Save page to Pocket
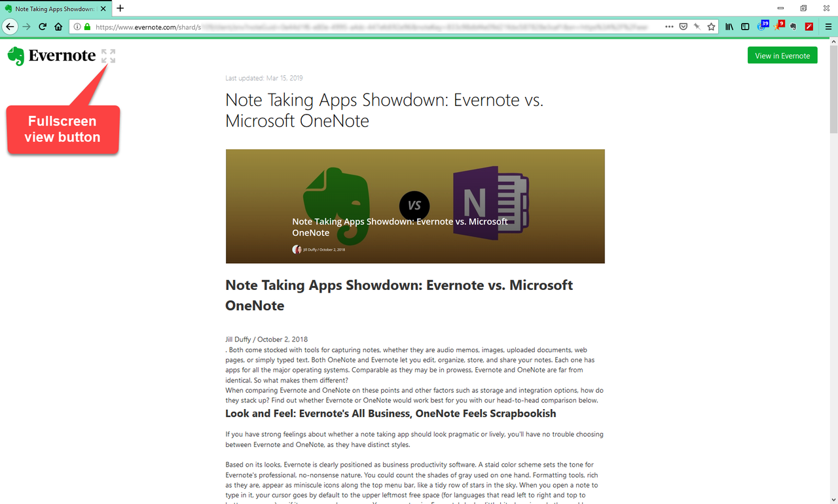 [x=683, y=27]
